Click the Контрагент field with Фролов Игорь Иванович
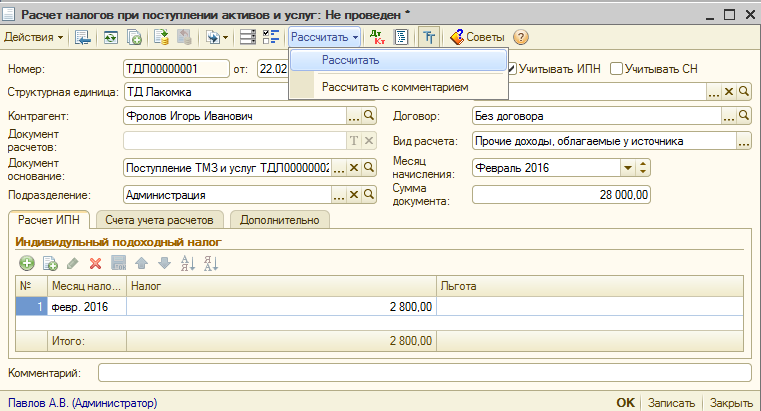Image resolution: width=761 pixels, height=411 pixels. 235,116
